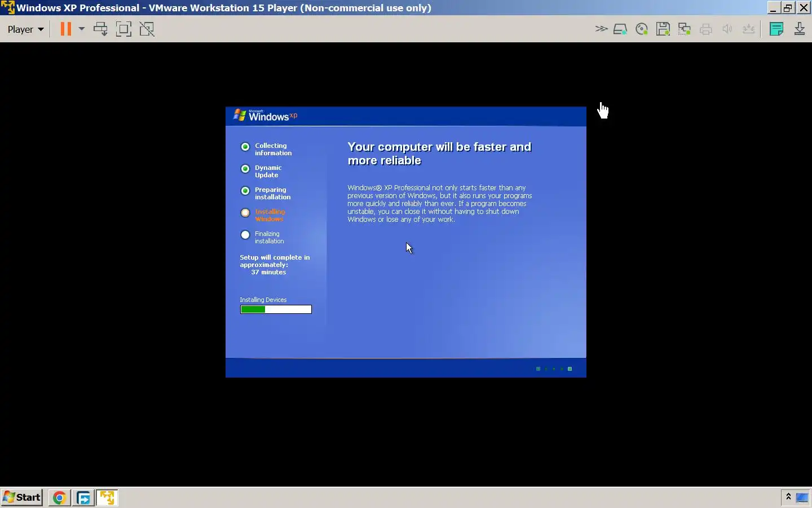This screenshot has height=508, width=812.
Task: Click the setup animated progress dots
Action: (554, 369)
